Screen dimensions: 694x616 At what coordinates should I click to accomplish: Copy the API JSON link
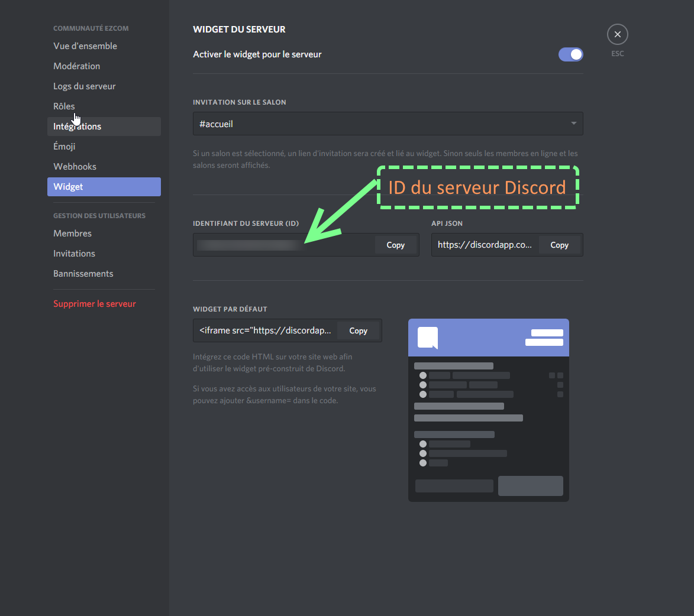pyautogui.click(x=559, y=245)
